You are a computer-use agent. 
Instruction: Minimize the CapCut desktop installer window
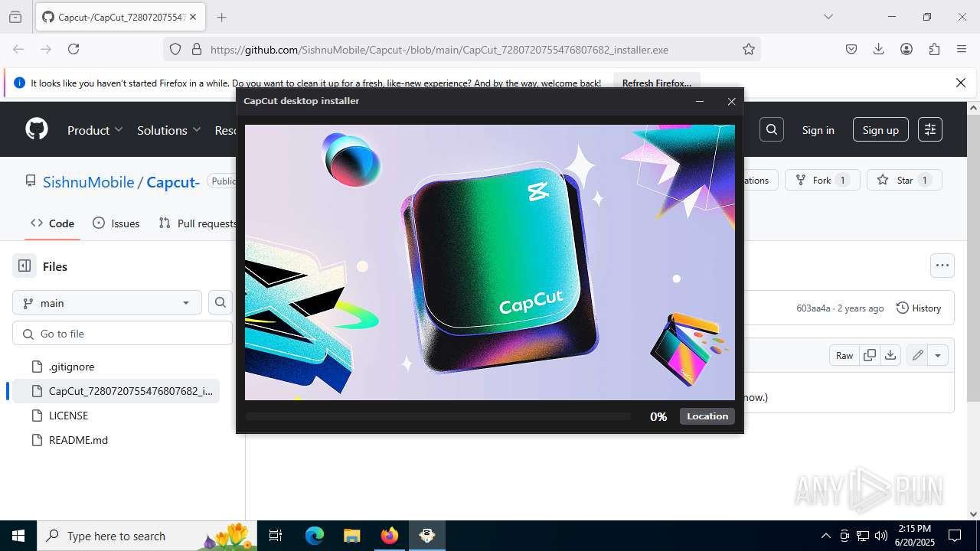point(700,101)
